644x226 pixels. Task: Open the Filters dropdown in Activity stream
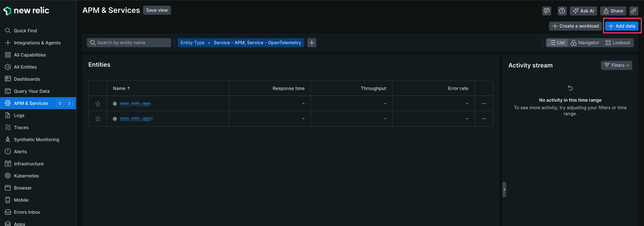[x=616, y=65]
